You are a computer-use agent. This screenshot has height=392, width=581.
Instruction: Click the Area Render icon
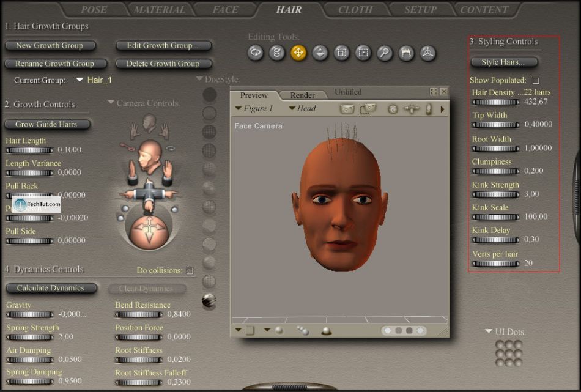click(368, 109)
